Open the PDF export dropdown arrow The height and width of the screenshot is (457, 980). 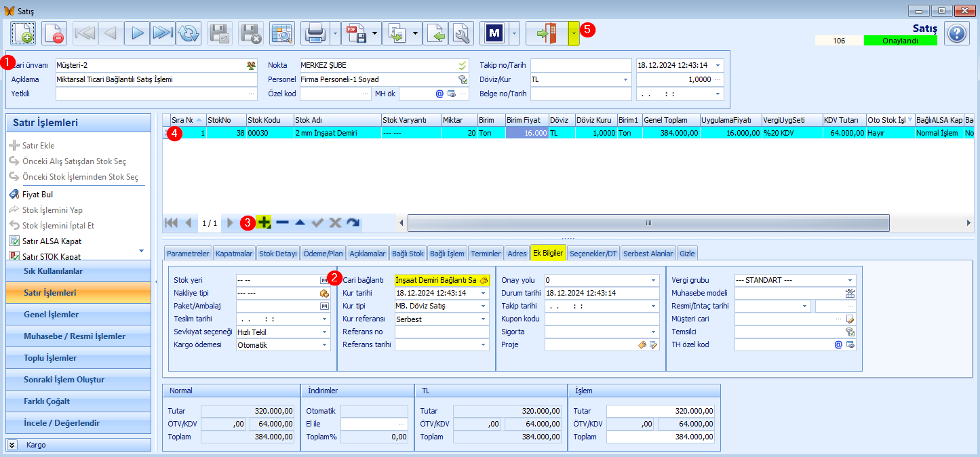[375, 33]
